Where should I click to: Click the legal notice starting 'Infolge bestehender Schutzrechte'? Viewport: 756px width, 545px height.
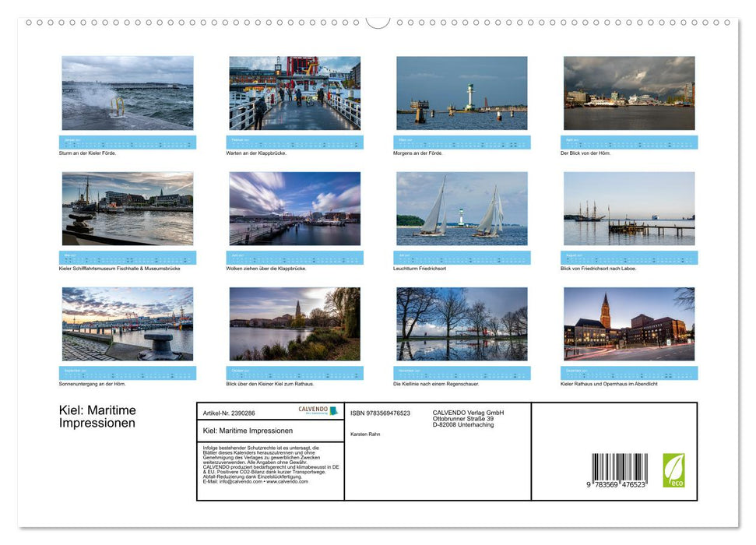pyautogui.click(x=271, y=465)
